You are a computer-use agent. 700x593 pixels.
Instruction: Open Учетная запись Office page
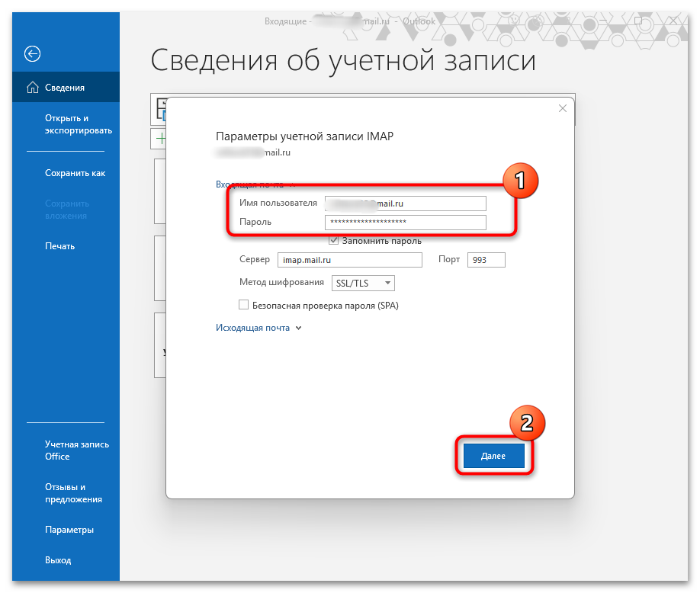pyautogui.click(x=77, y=450)
